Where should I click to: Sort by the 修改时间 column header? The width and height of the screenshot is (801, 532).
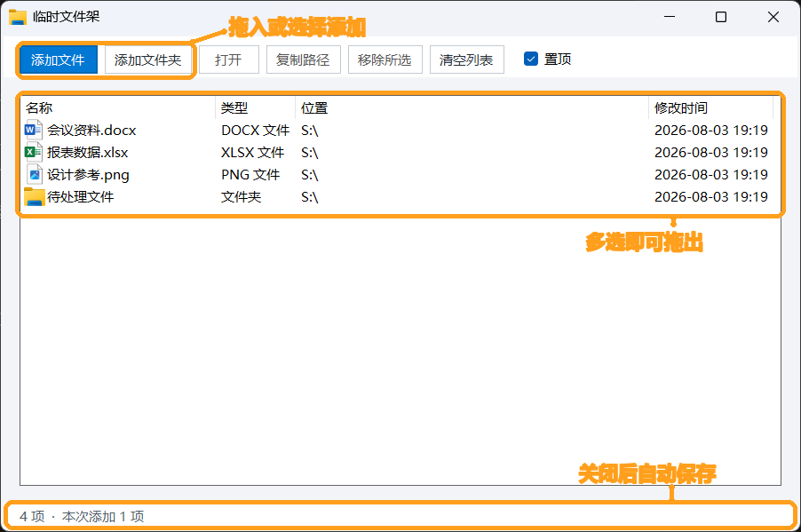(711, 107)
